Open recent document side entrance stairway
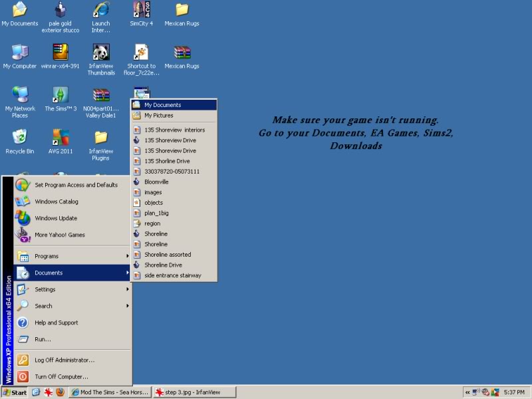This screenshot has height=399, width=532. point(174,275)
